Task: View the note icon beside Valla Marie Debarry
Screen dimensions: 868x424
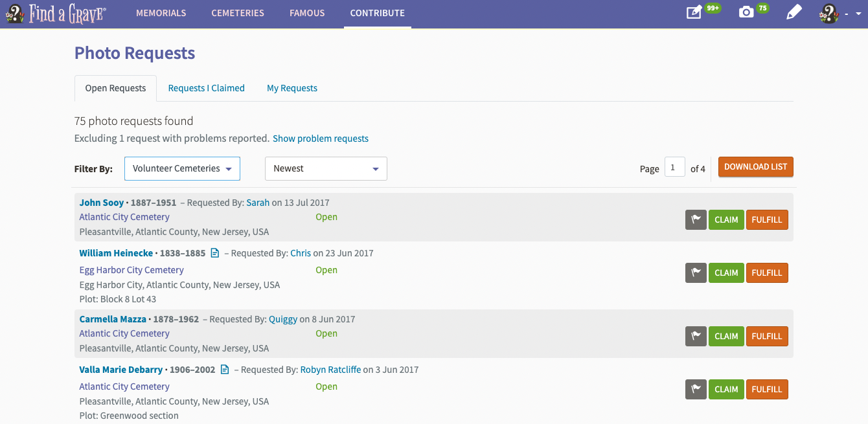Action: coord(225,370)
